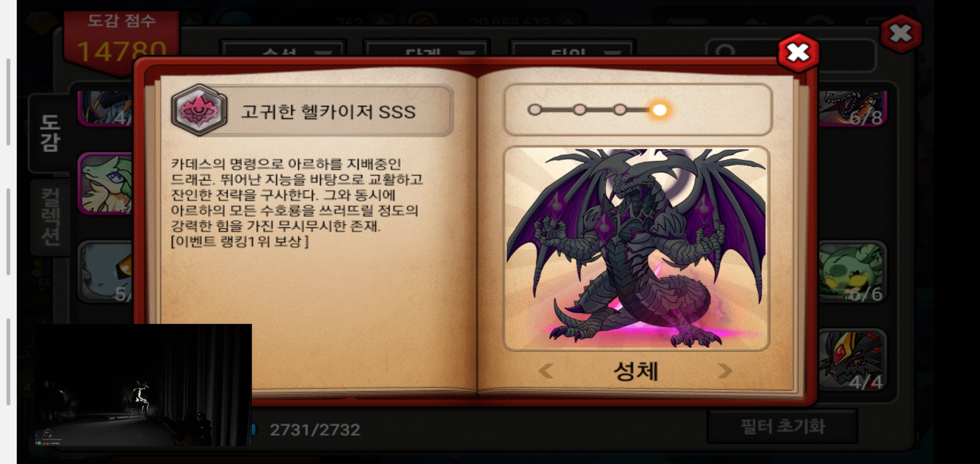Open the 도감 side tab
980x464 pixels.
pyautogui.click(x=50, y=133)
